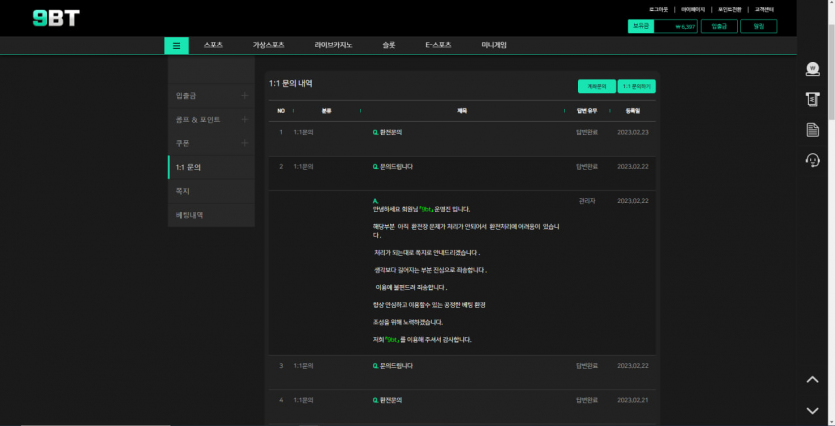Click the 1:1 문의하기 button
The height and width of the screenshot is (426, 835).
pos(636,86)
